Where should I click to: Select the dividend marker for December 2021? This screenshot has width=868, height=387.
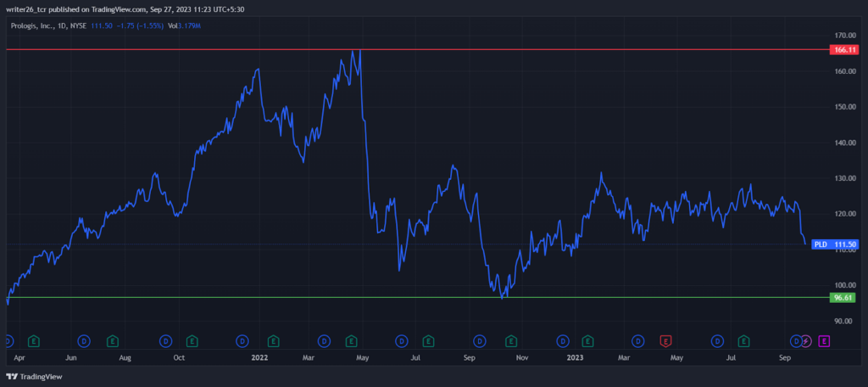242,339
